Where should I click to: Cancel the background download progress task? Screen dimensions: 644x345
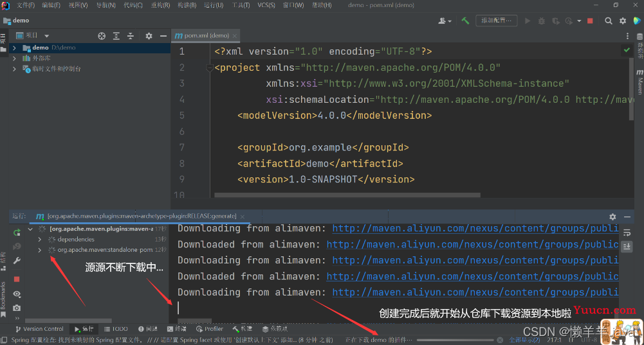pyautogui.click(x=500, y=340)
